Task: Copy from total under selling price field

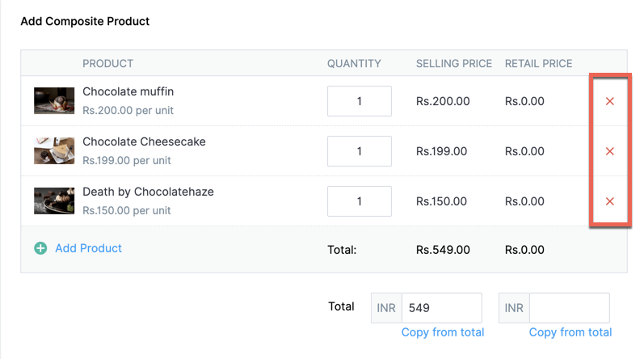Action: pyautogui.click(x=443, y=332)
